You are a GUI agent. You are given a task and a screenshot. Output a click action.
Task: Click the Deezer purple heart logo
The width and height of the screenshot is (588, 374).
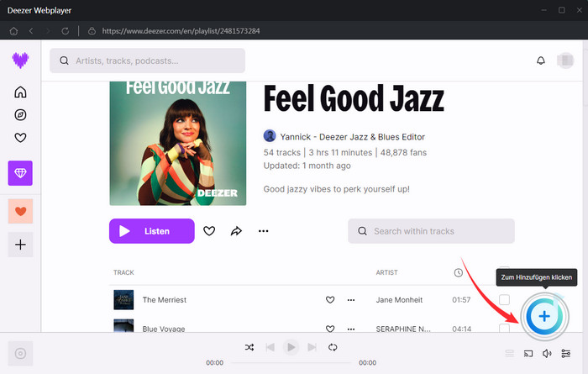(x=20, y=60)
